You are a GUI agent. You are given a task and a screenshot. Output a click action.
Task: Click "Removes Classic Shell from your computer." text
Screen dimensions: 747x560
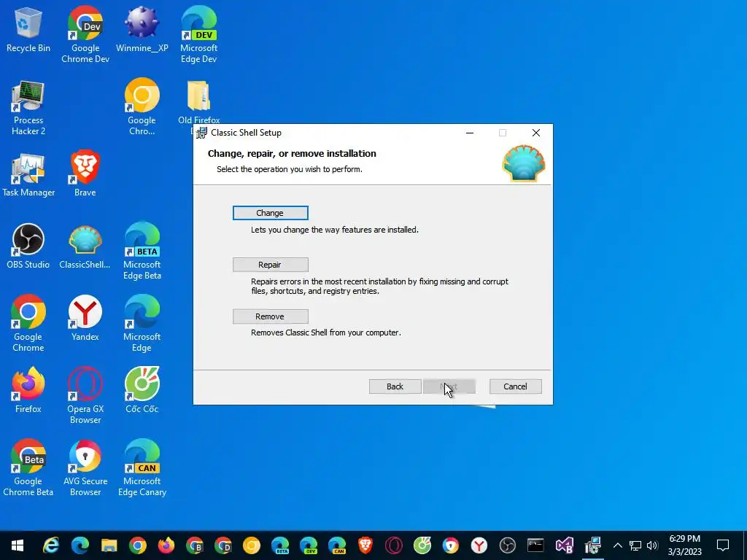(x=326, y=332)
